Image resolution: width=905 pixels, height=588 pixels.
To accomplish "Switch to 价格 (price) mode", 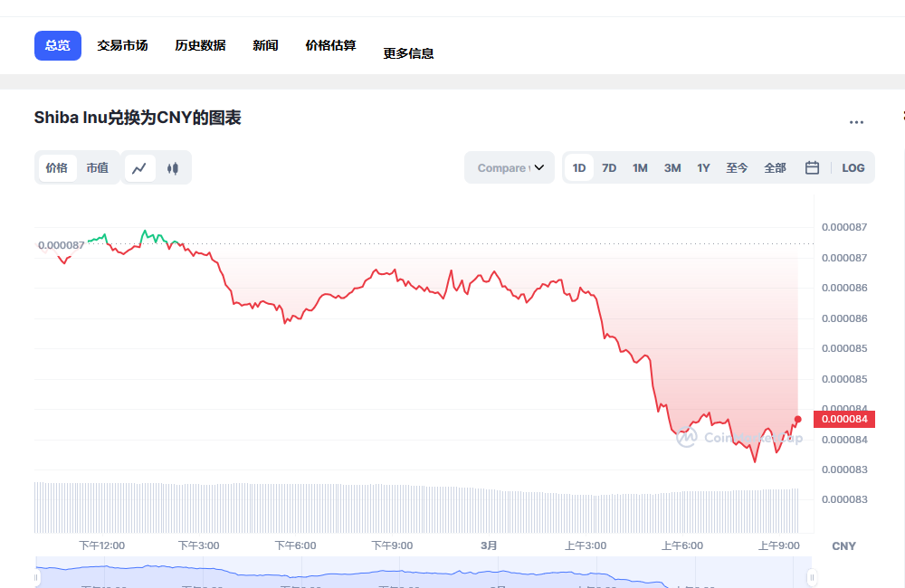I will 57,167.
